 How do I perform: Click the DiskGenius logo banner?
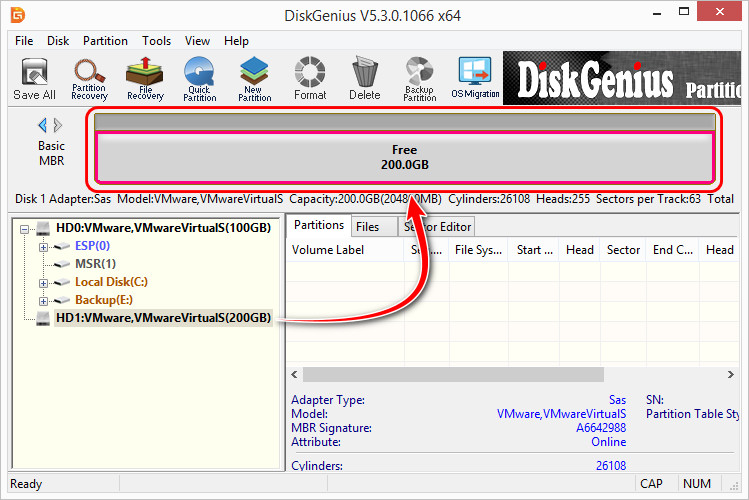pyautogui.click(x=622, y=78)
